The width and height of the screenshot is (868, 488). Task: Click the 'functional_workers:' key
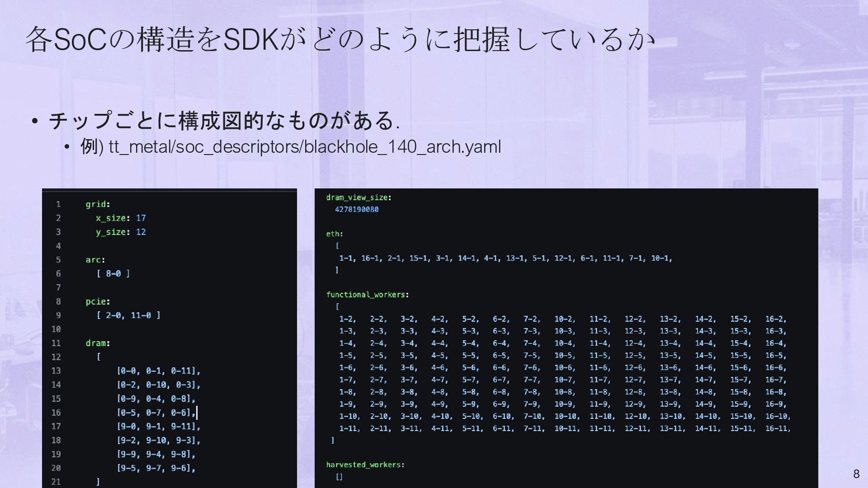368,295
